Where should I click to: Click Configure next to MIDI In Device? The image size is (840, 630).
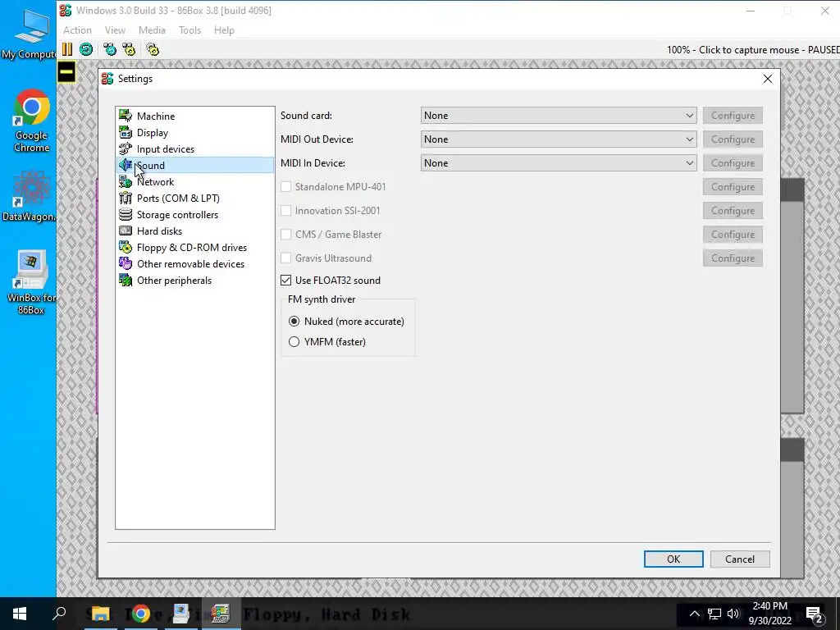[x=733, y=163]
